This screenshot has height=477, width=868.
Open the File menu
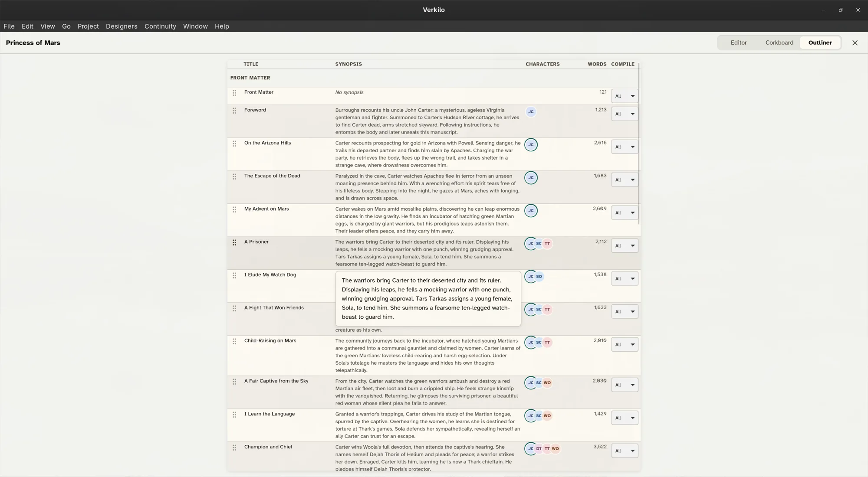pos(9,26)
